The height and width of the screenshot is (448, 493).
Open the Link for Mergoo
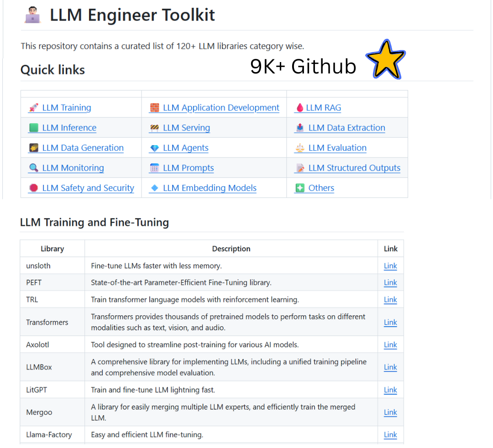click(x=390, y=412)
